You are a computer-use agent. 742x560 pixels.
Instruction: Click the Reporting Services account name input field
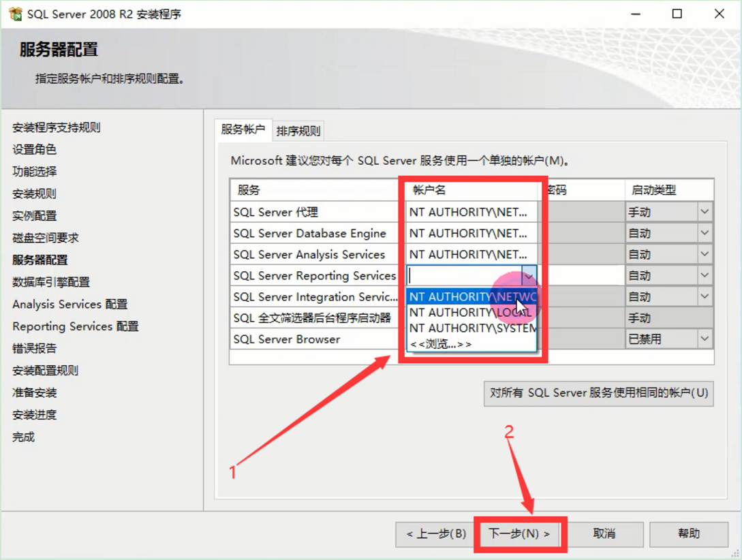tap(464, 275)
